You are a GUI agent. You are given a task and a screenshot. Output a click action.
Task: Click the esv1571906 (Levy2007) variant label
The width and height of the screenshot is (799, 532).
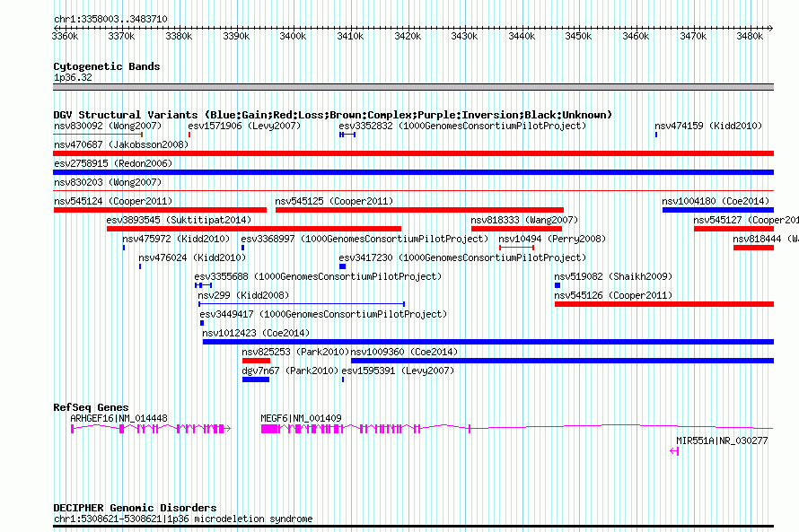pos(244,126)
